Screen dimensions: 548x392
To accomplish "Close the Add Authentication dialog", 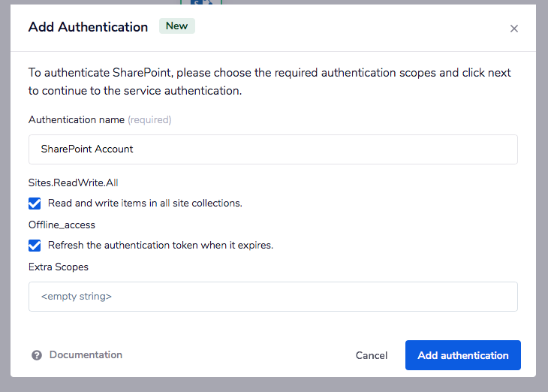I will [x=514, y=29].
